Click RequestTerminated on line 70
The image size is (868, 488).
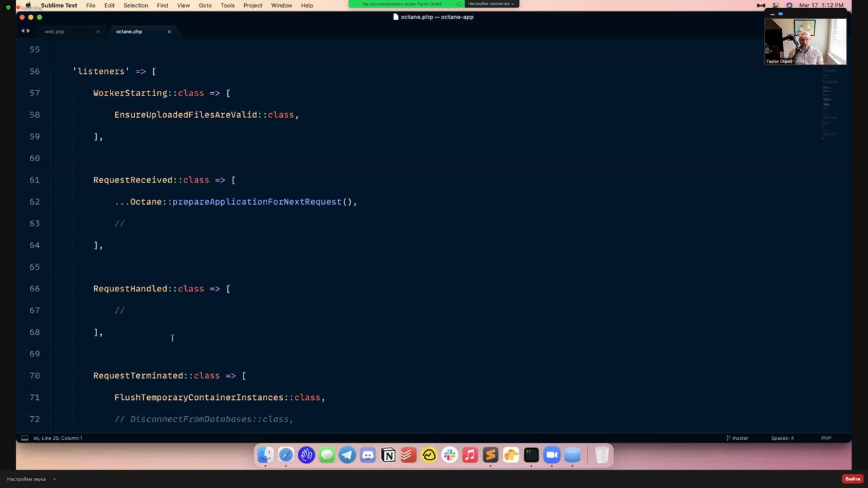pos(138,375)
